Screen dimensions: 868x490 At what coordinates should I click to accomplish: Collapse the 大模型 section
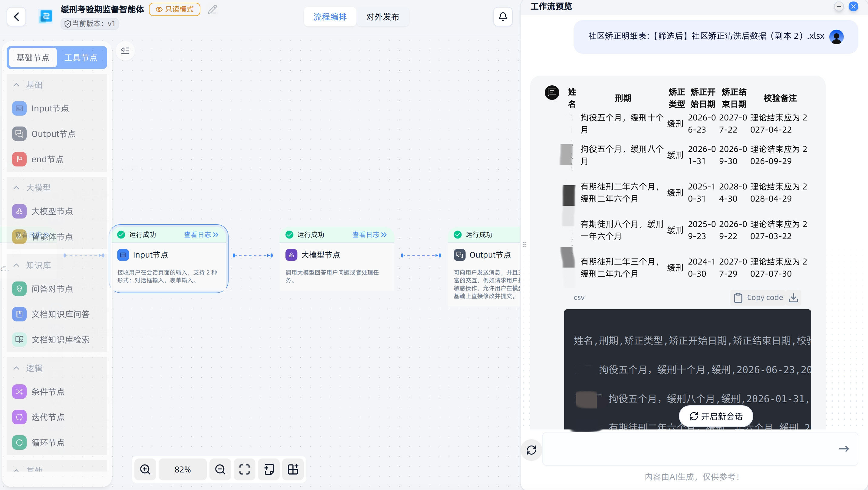pos(16,188)
